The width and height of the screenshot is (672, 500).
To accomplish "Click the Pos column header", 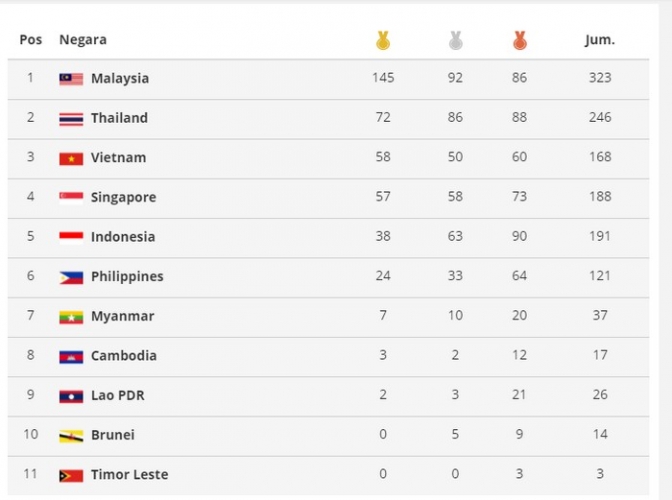I will [x=31, y=40].
